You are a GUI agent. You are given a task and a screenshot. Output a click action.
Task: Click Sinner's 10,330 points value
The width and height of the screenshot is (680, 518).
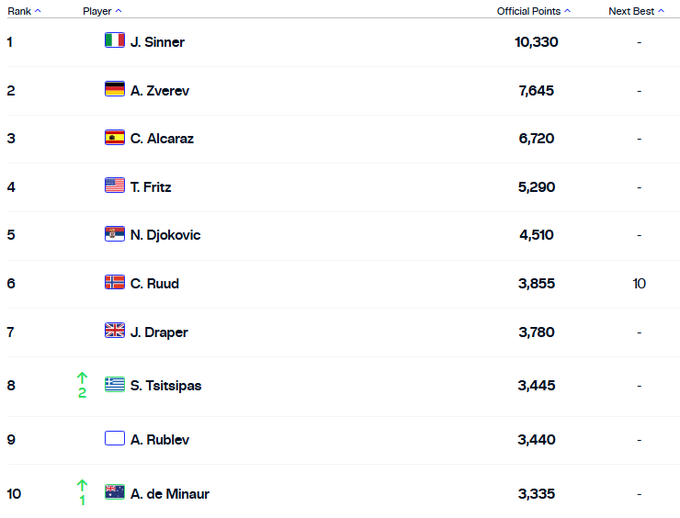click(538, 42)
